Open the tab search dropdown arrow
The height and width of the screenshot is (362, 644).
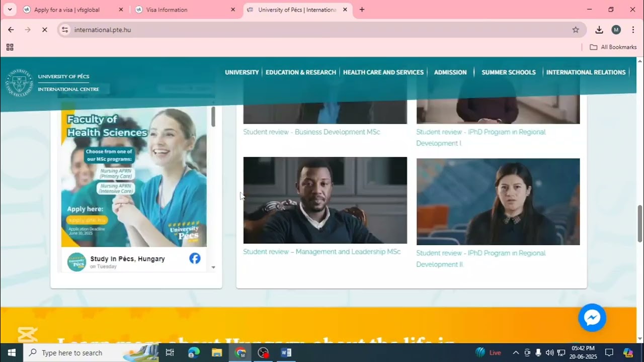pyautogui.click(x=9, y=10)
